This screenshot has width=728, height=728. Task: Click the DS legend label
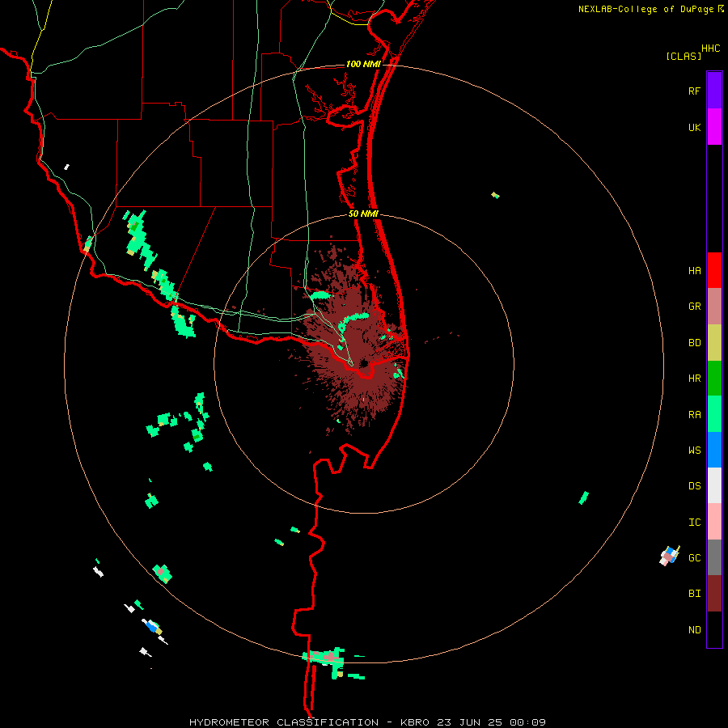click(x=694, y=485)
